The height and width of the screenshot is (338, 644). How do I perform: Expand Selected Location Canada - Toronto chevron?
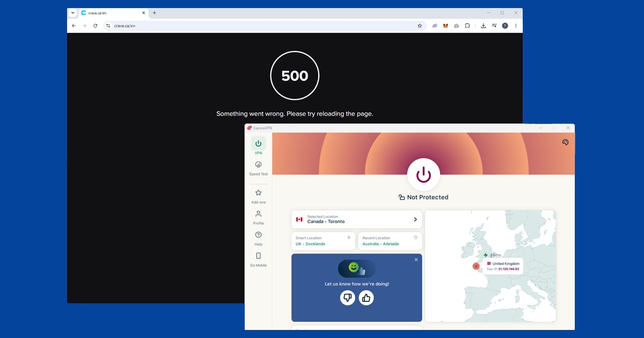pos(415,219)
